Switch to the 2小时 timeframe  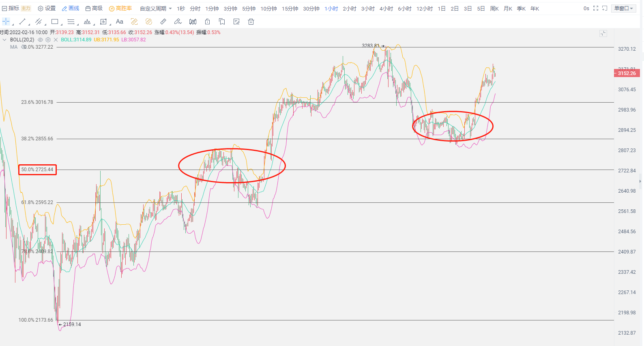click(350, 9)
